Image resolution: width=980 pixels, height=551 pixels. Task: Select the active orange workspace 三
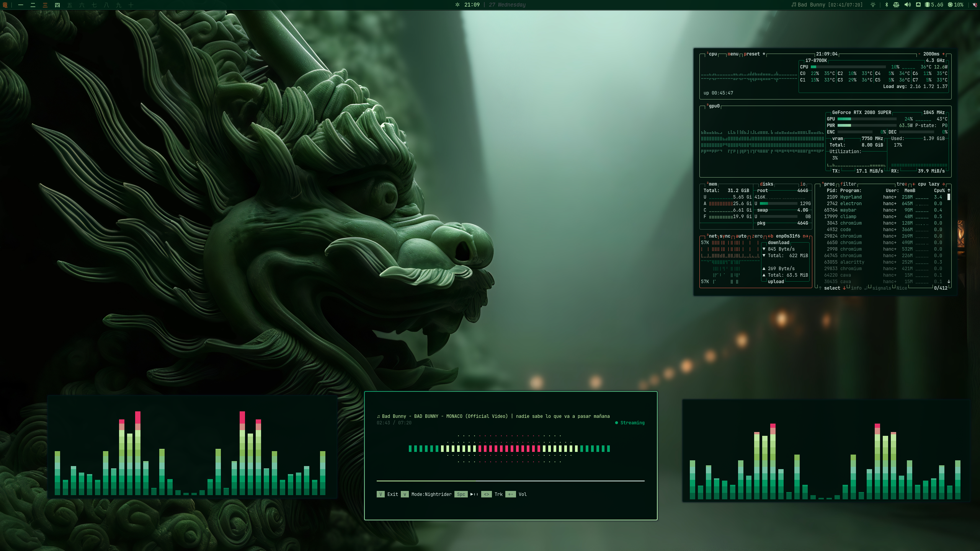click(x=45, y=5)
